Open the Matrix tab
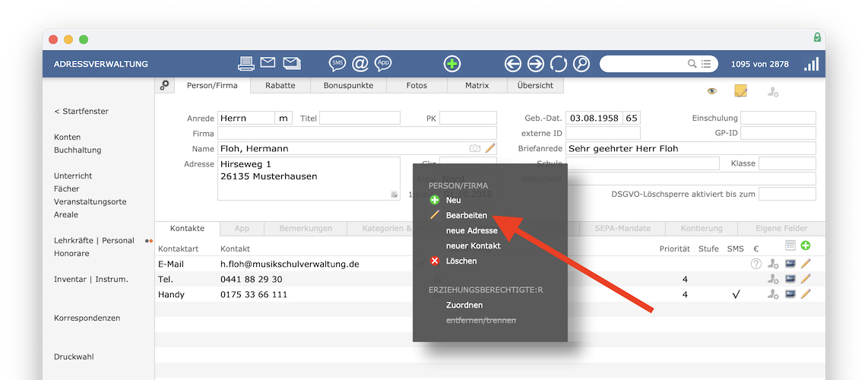Viewport: 868px width, 380px height. pyautogui.click(x=477, y=86)
